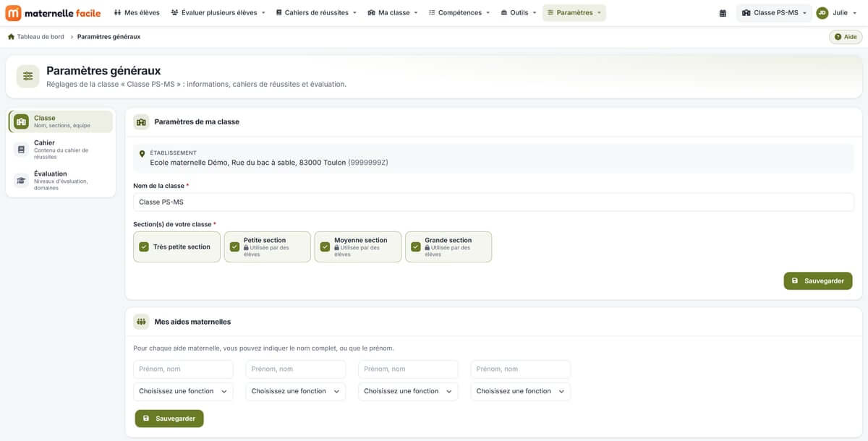Open the second Choisissez une fonction dropdown
Viewport: 868px width, 441px height.
coord(296,391)
